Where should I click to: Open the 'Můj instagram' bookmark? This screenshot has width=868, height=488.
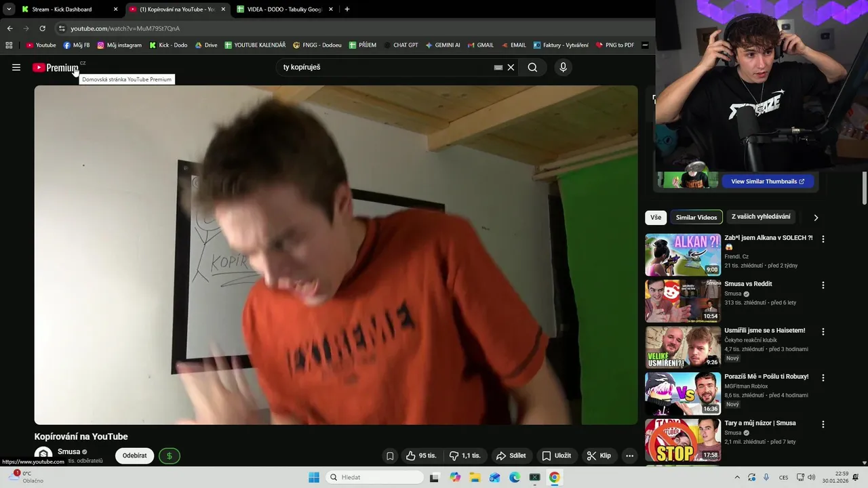[x=119, y=45]
